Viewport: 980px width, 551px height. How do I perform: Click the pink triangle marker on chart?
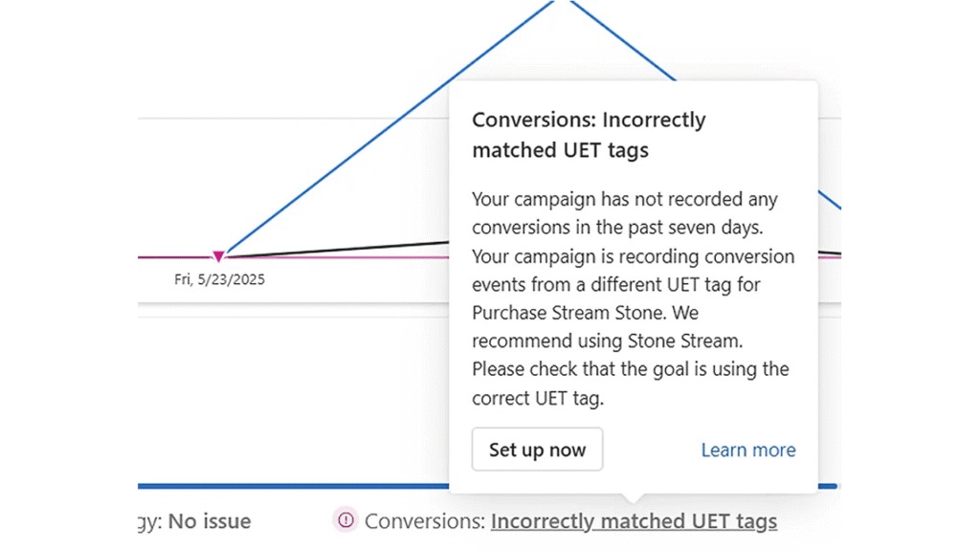click(x=218, y=256)
